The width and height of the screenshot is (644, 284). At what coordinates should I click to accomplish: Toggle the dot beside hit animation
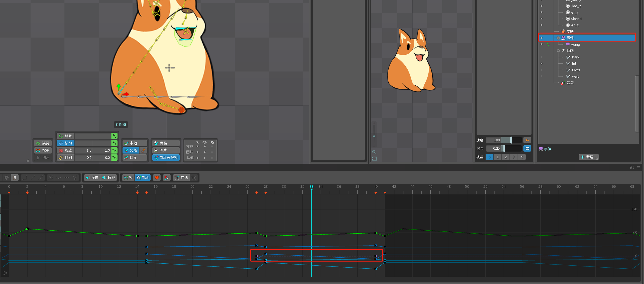(541, 63)
